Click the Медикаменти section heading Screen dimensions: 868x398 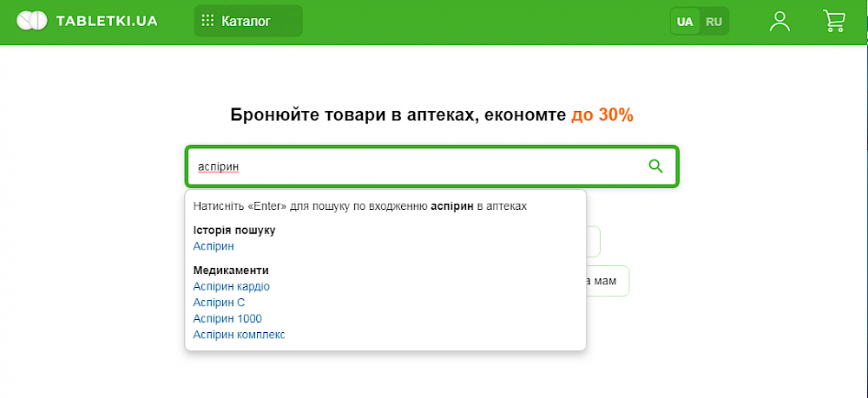click(231, 271)
